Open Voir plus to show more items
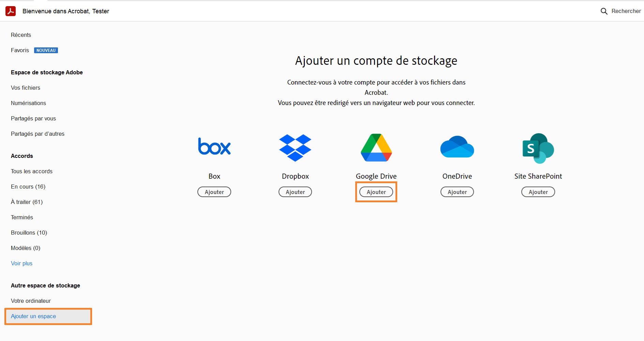 21,263
